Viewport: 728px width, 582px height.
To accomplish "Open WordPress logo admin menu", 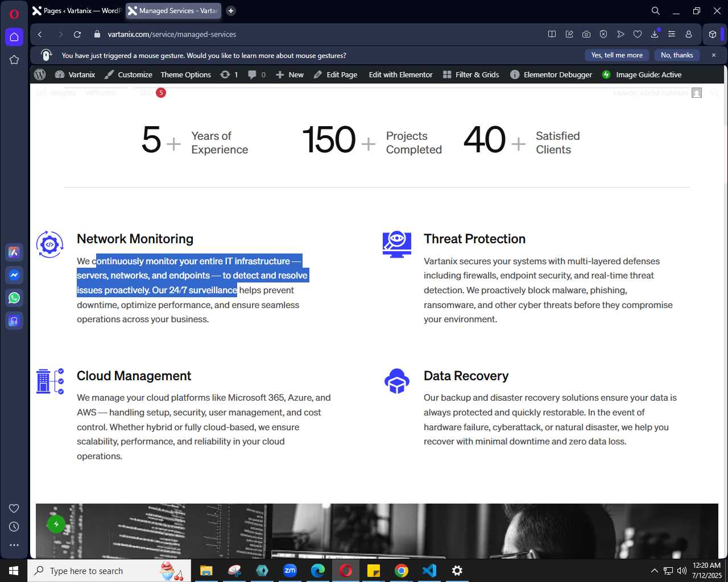I will [40, 74].
